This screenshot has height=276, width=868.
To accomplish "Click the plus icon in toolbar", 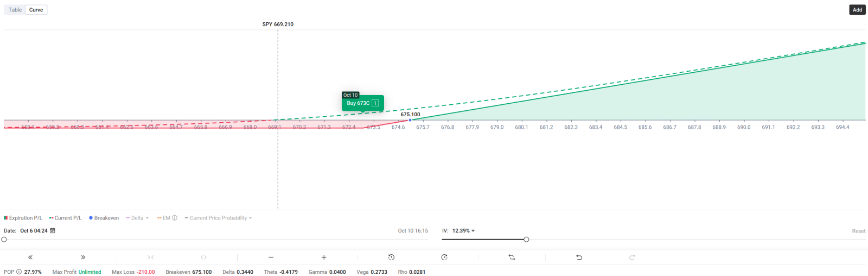I will point(324,258).
